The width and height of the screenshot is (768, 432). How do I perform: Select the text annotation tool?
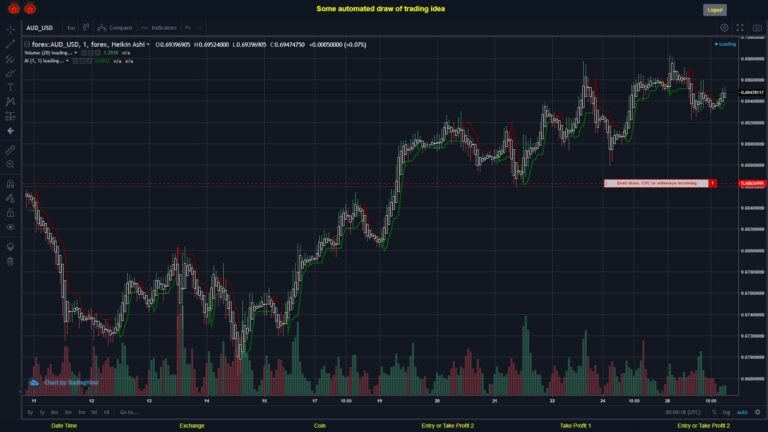(10, 88)
